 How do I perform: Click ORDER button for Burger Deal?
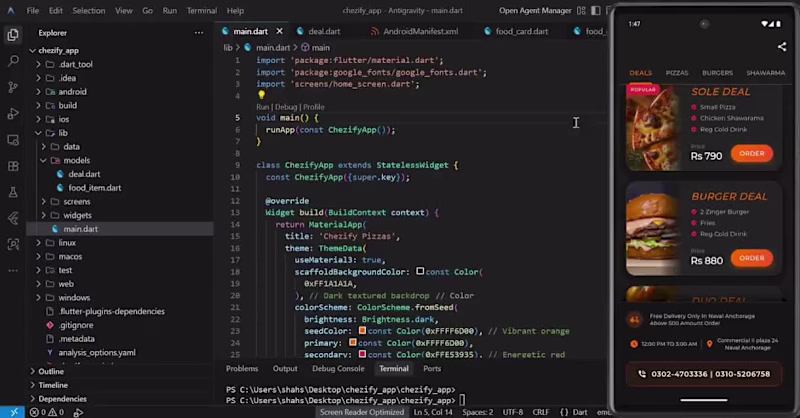point(752,258)
